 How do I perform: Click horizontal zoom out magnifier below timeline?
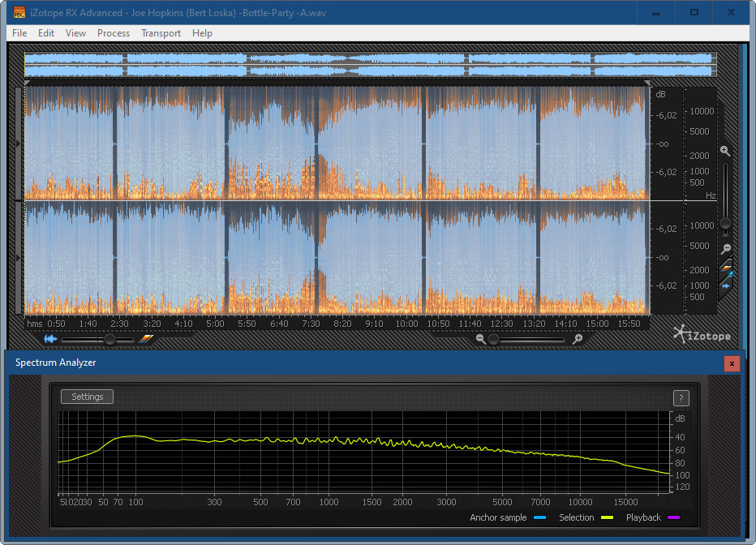point(481,339)
